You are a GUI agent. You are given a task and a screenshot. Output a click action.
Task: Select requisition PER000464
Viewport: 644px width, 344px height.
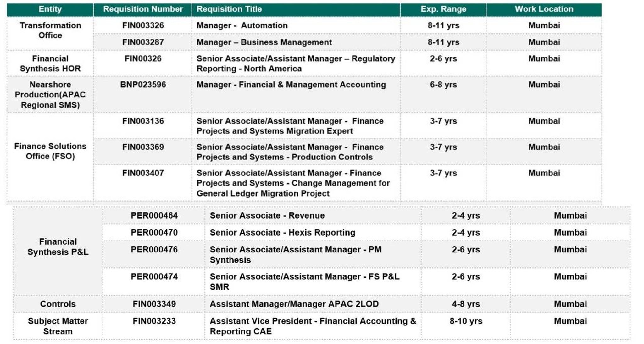pos(154,216)
